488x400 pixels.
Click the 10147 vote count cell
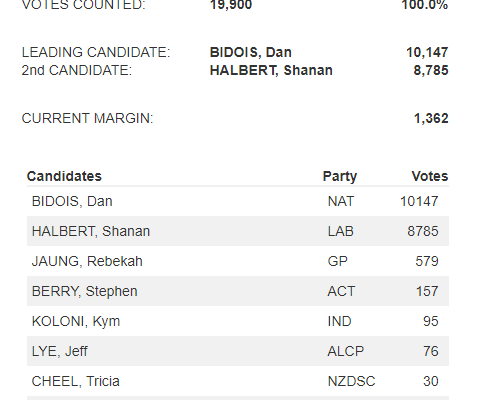pyautogui.click(x=419, y=201)
